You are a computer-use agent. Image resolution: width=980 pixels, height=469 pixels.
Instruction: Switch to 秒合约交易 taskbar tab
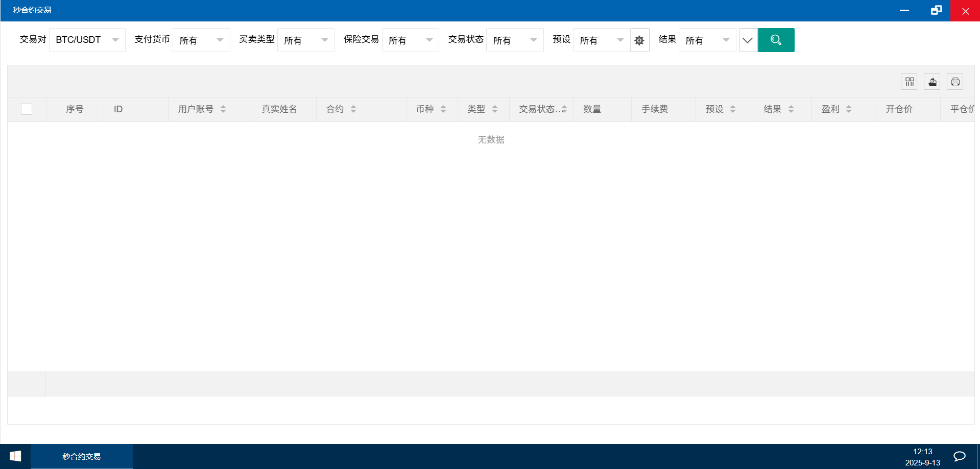coord(82,456)
